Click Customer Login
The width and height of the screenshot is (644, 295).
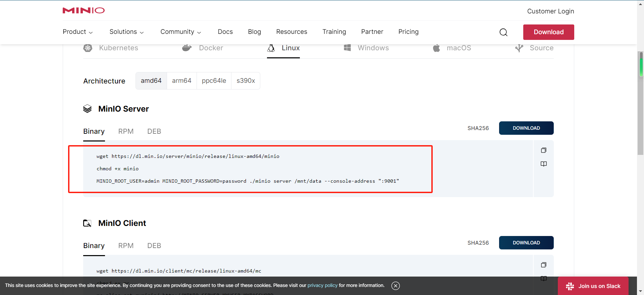[550, 11]
